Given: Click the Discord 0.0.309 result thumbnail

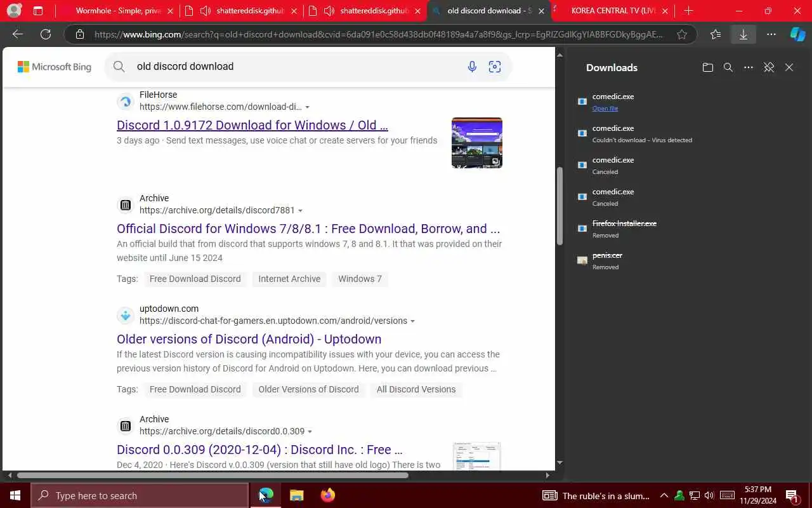Looking at the screenshot, I should click(477, 456).
